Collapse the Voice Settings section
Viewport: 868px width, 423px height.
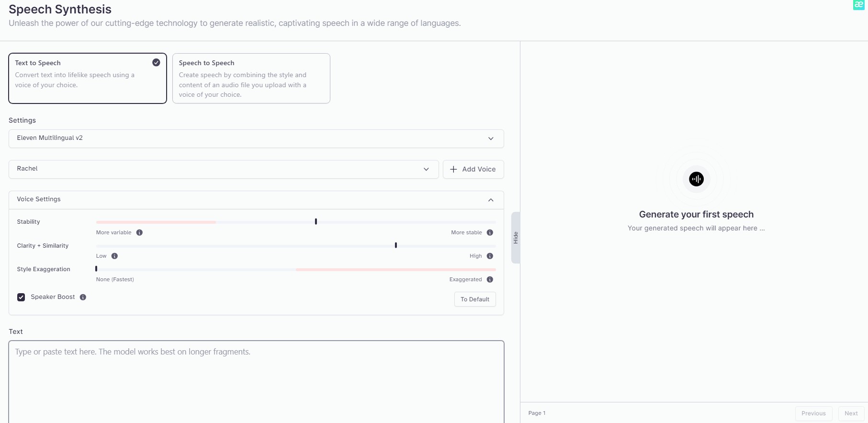click(x=491, y=200)
